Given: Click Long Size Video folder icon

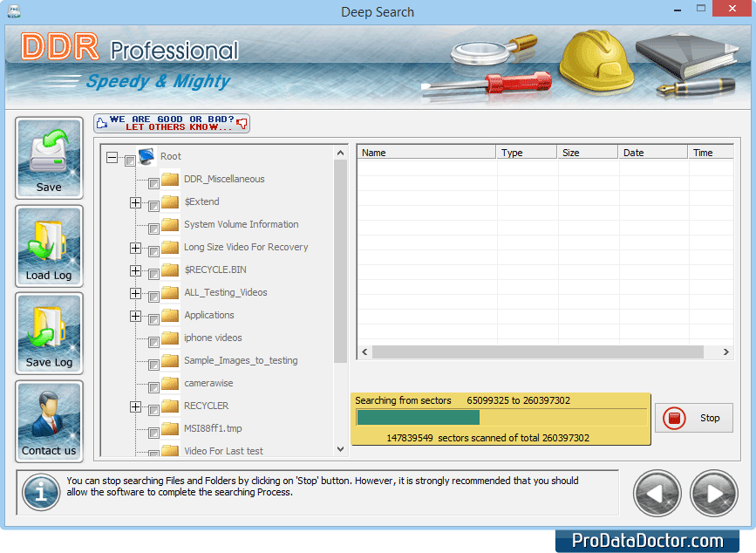Looking at the screenshot, I should (170, 247).
